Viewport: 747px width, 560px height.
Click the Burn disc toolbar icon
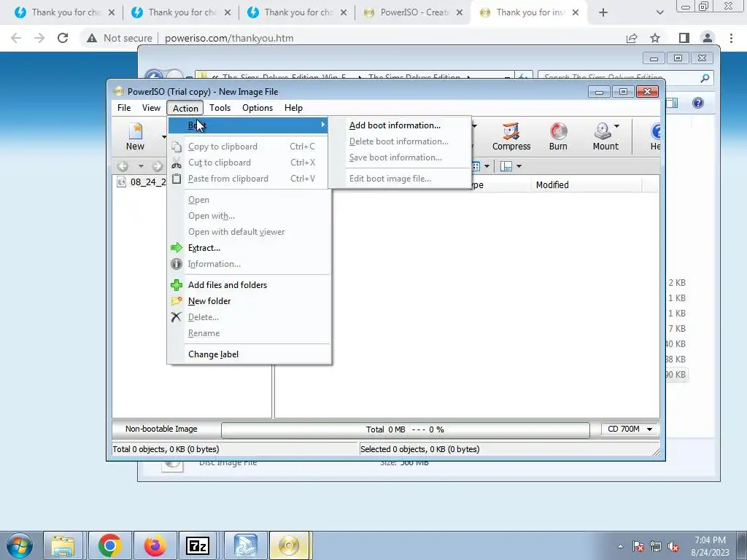pos(558,131)
